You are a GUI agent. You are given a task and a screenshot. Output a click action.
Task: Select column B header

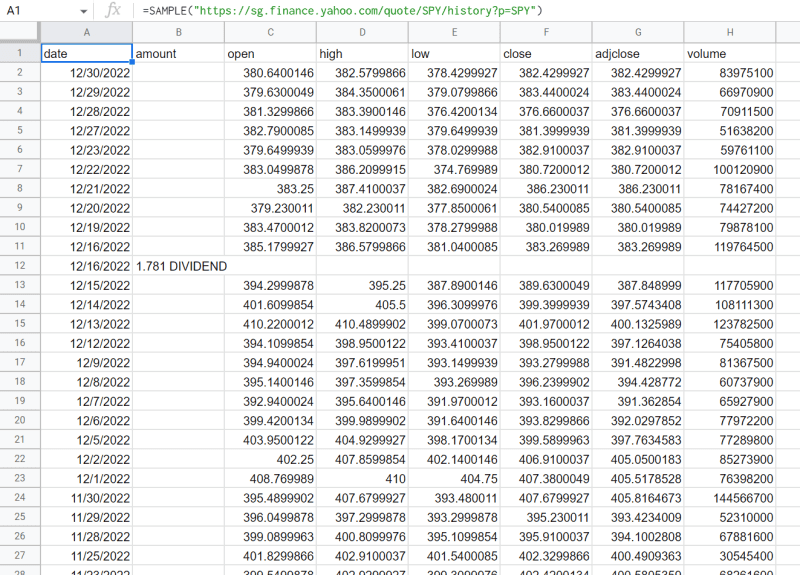[x=178, y=33]
